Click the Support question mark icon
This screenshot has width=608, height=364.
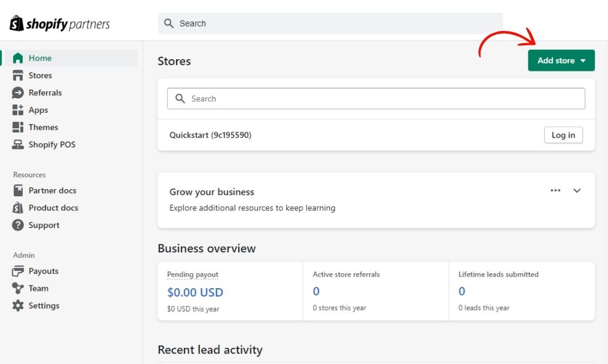pos(18,225)
